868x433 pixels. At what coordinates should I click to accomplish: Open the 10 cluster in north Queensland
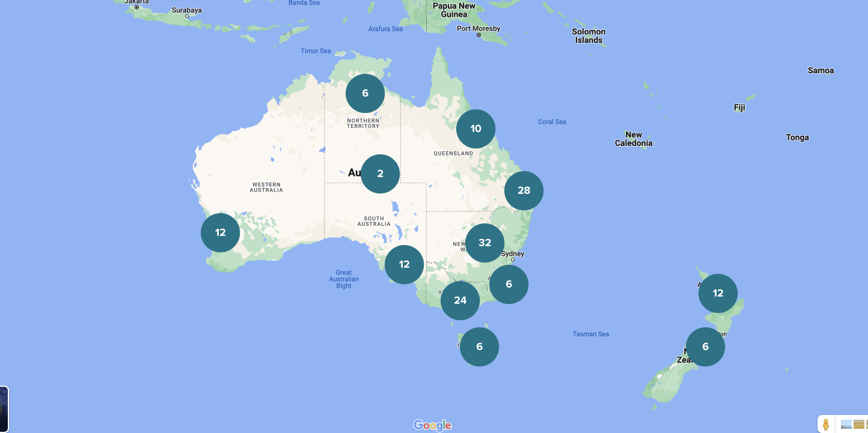tap(475, 129)
